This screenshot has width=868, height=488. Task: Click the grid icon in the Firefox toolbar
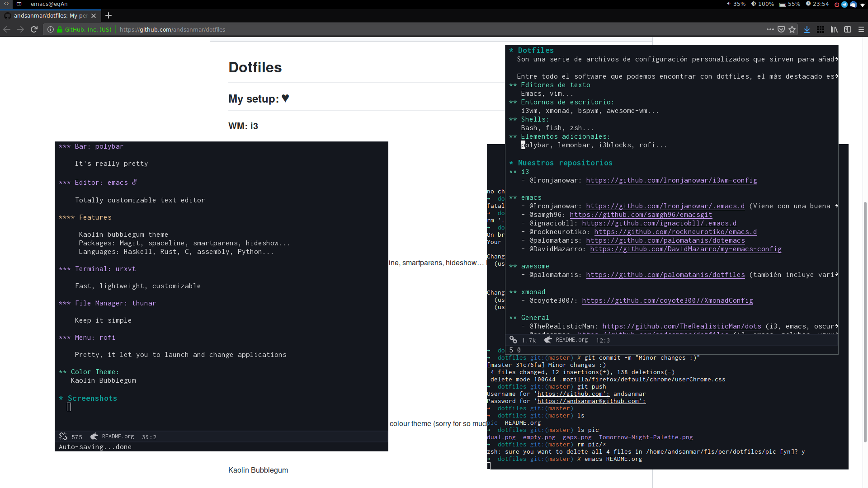click(x=821, y=29)
